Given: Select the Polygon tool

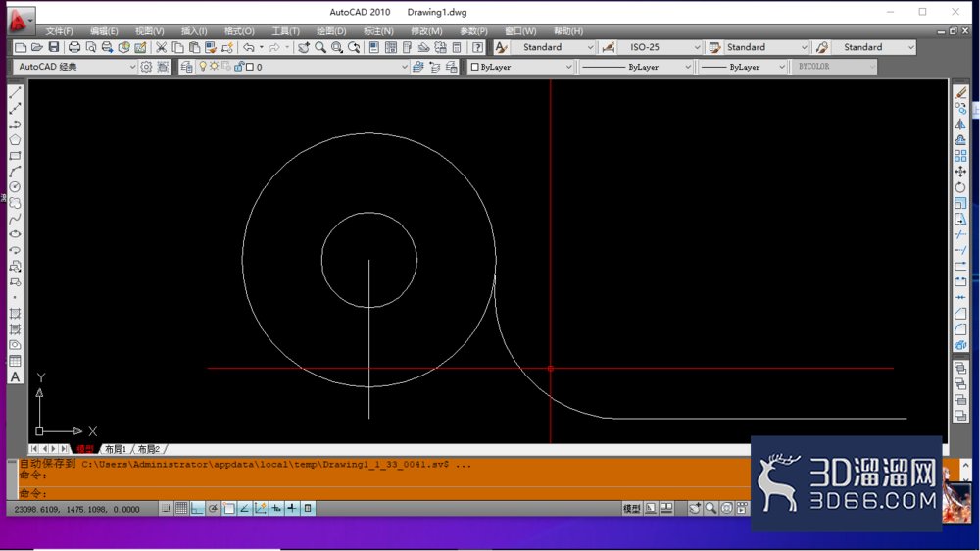Looking at the screenshot, I should pos(15,140).
